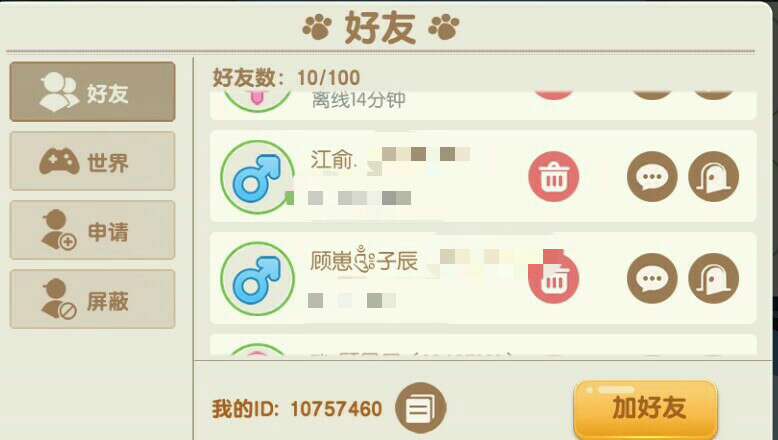Click 江俞's male avatar icon
The image size is (778, 440).
tap(257, 177)
